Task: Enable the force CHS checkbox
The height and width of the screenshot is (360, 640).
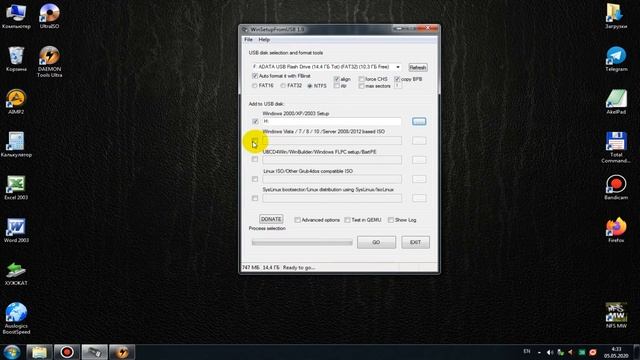Action: (361, 79)
